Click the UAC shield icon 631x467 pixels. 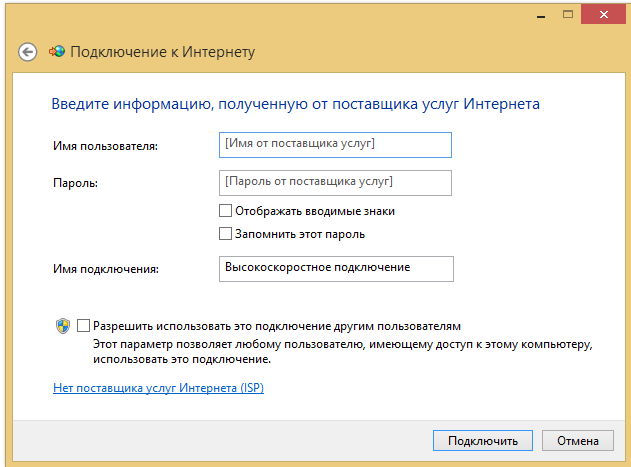coord(63,326)
